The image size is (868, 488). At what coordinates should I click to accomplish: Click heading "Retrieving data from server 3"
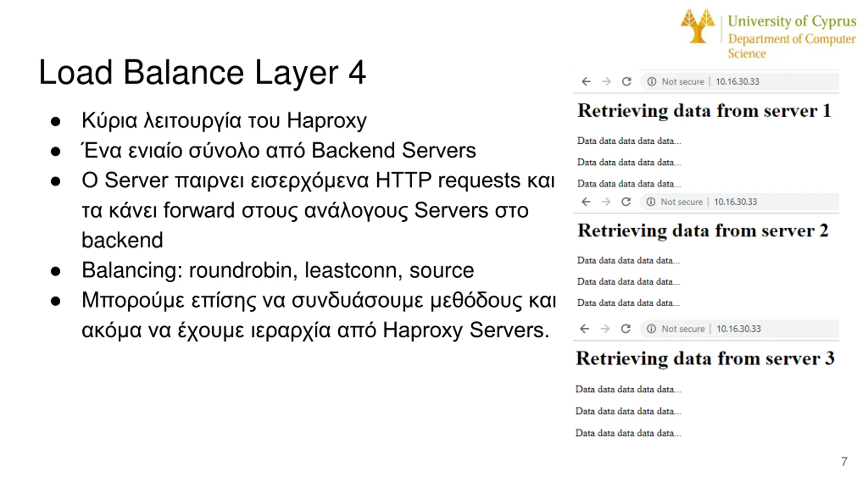point(705,359)
